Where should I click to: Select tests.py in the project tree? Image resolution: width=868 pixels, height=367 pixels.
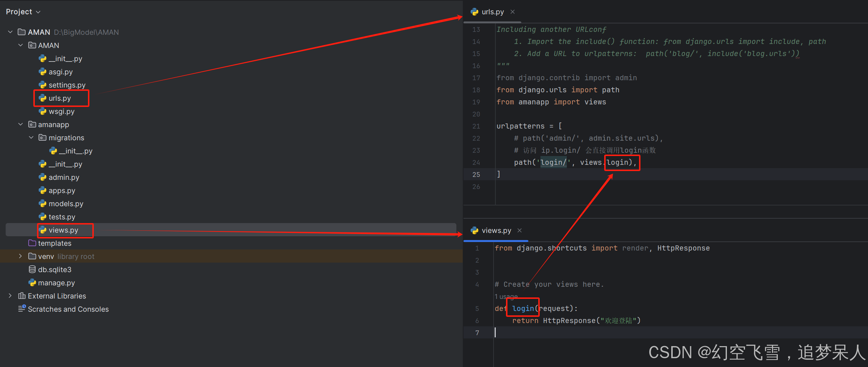[x=62, y=216]
